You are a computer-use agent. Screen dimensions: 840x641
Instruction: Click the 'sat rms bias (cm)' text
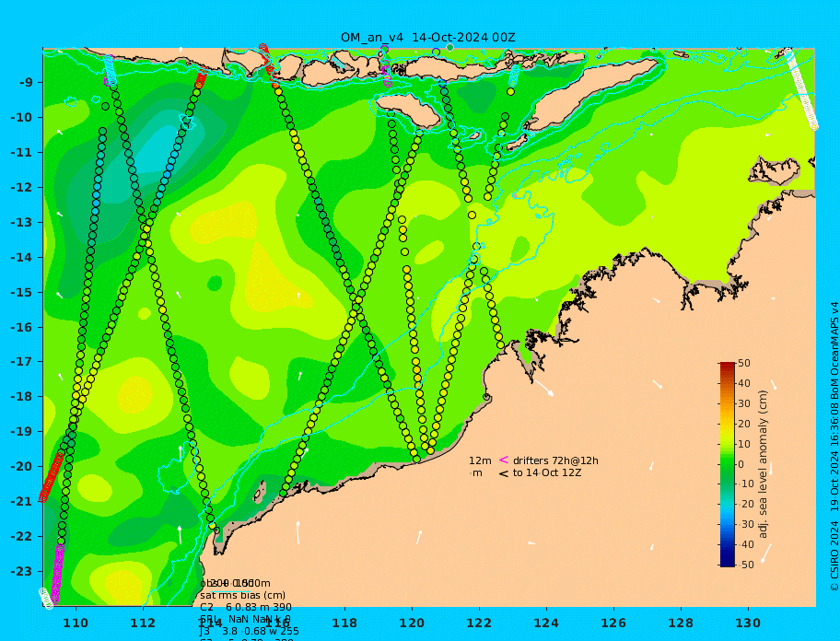(x=242, y=595)
